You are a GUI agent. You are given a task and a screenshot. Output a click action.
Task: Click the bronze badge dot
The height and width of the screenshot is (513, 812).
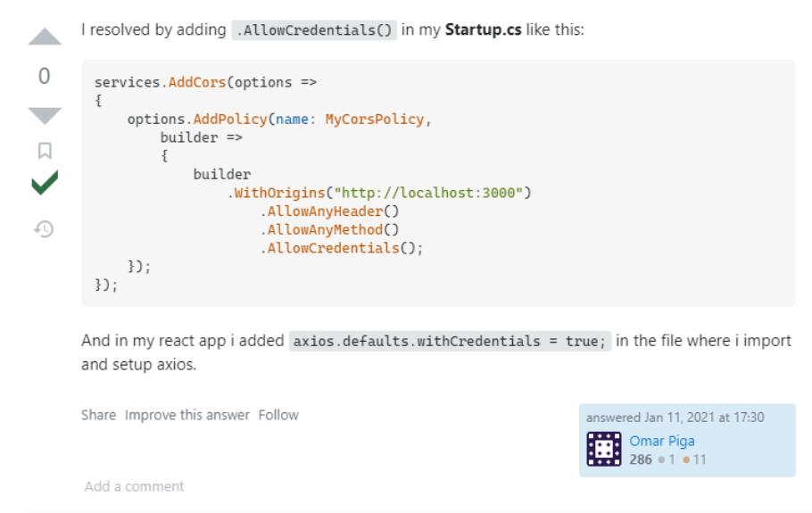pos(686,460)
